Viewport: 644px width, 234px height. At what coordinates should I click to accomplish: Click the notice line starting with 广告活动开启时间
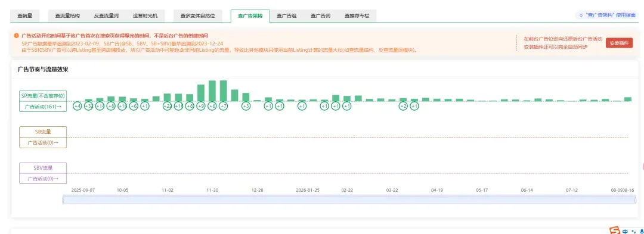click(x=114, y=36)
